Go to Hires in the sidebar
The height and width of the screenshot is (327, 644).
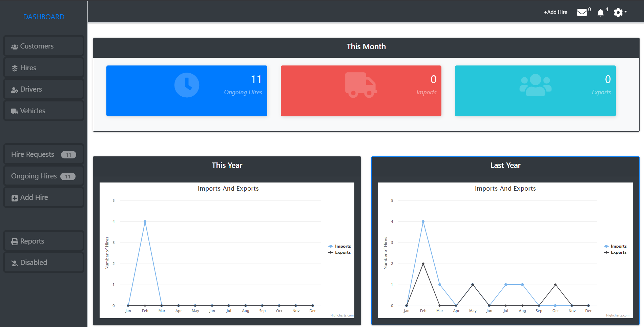pos(44,68)
